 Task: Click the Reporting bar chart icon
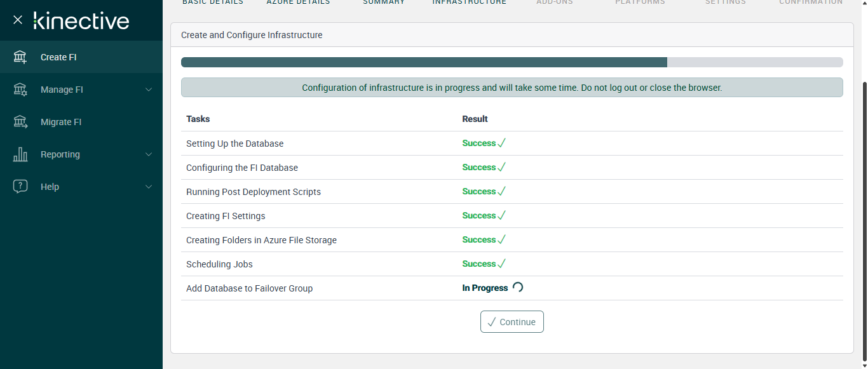pyautogui.click(x=20, y=154)
